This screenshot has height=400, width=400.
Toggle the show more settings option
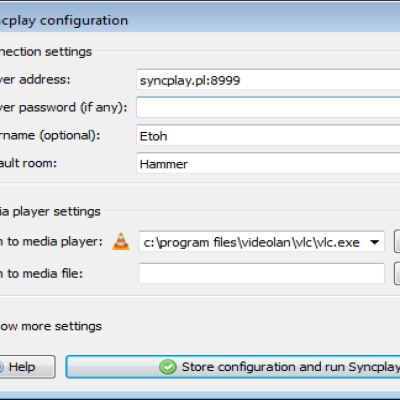pos(51,326)
